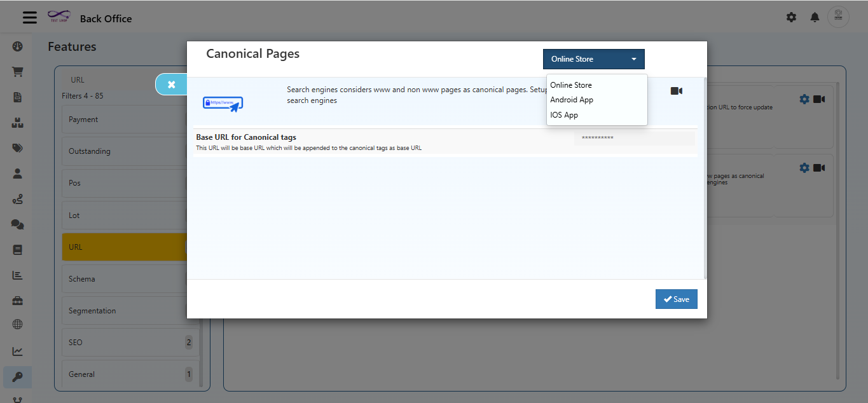Image resolution: width=868 pixels, height=403 pixels.
Task: Click the Save button
Action: [x=676, y=299]
